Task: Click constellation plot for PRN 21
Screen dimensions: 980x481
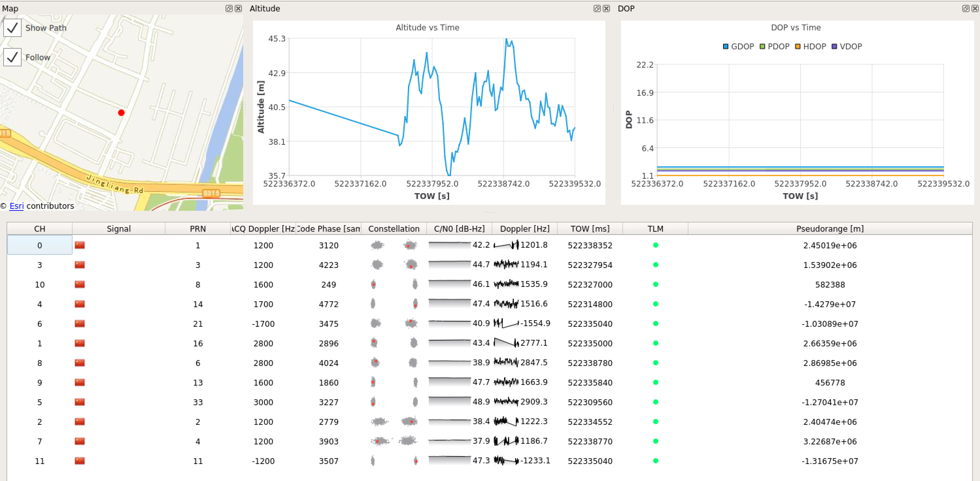Action: [x=394, y=323]
